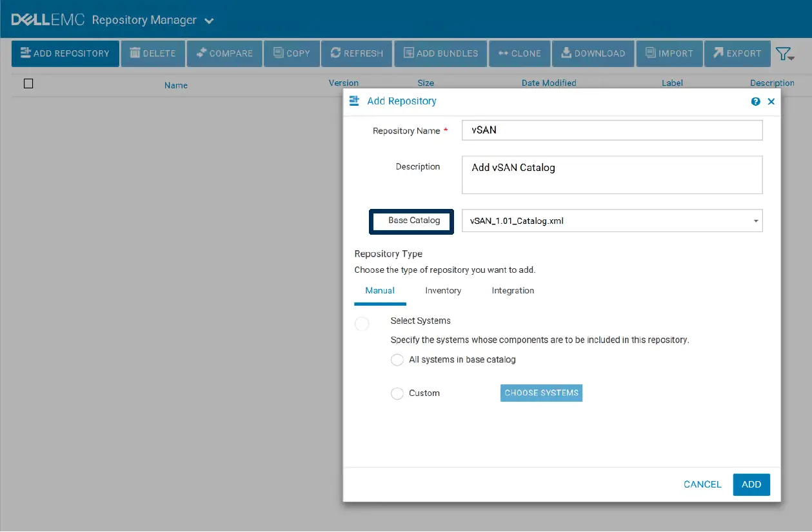The width and height of the screenshot is (812, 532).
Task: Switch to the Integration tab
Action: pyautogui.click(x=513, y=291)
